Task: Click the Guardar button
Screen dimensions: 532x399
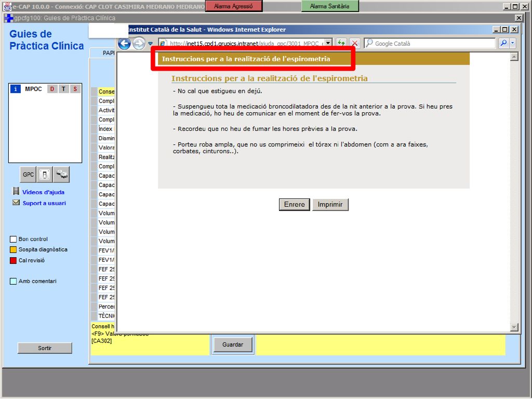Action: pos(233,345)
